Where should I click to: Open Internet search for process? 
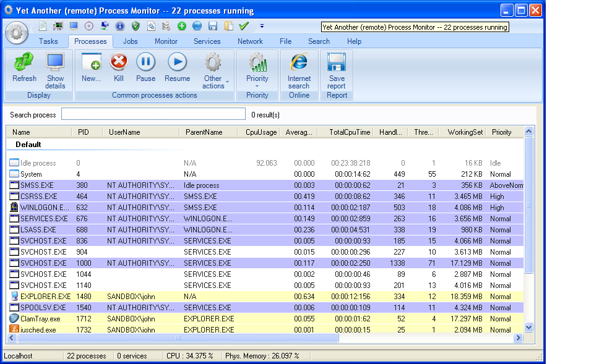coord(299,69)
